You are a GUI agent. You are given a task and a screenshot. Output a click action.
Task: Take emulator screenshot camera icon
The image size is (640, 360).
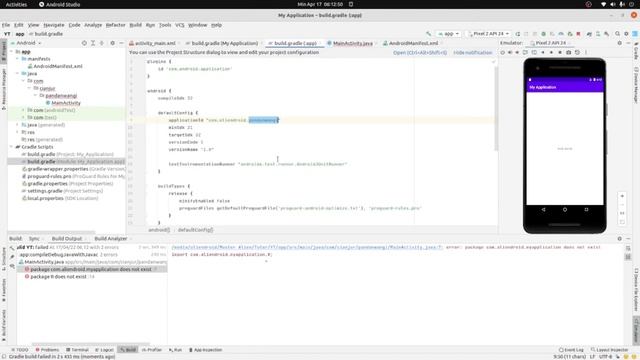(x=569, y=52)
